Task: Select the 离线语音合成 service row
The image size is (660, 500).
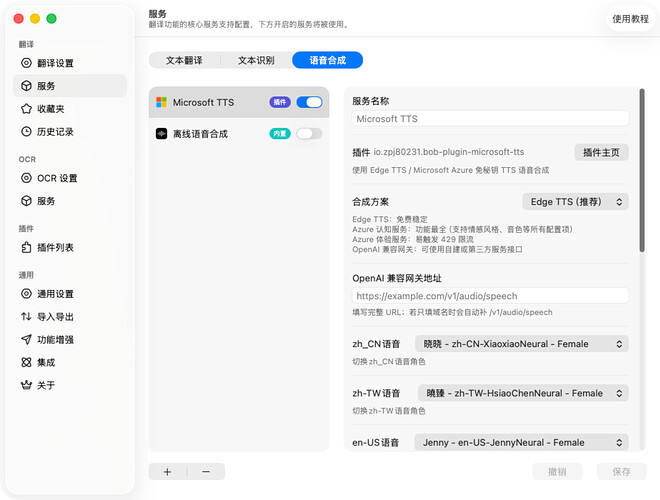Action: (239, 134)
